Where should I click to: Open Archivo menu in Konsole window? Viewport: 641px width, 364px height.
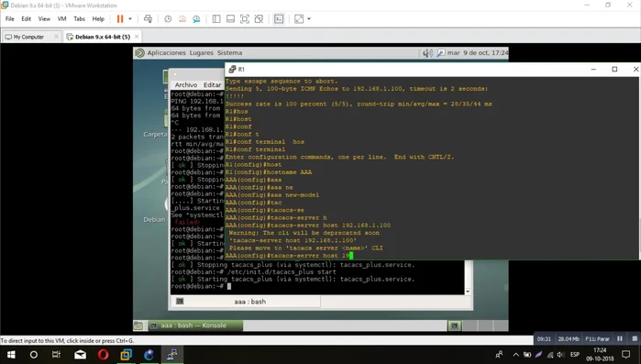click(186, 84)
